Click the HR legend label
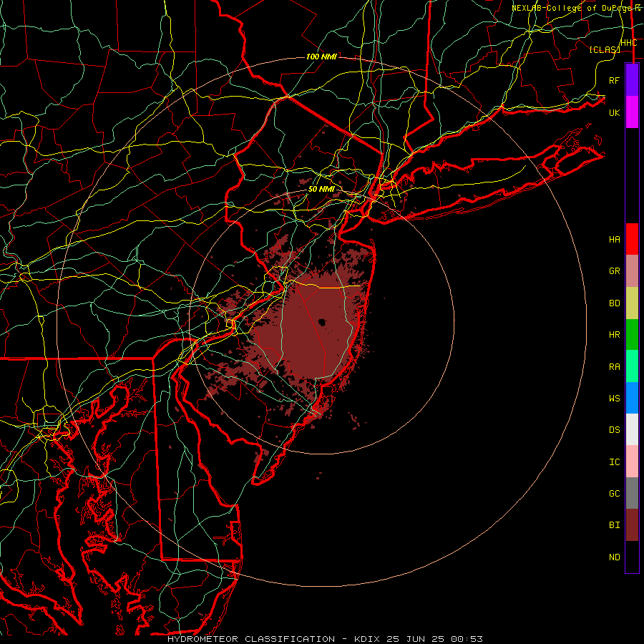Screen dimensions: 644x644 pos(615,335)
